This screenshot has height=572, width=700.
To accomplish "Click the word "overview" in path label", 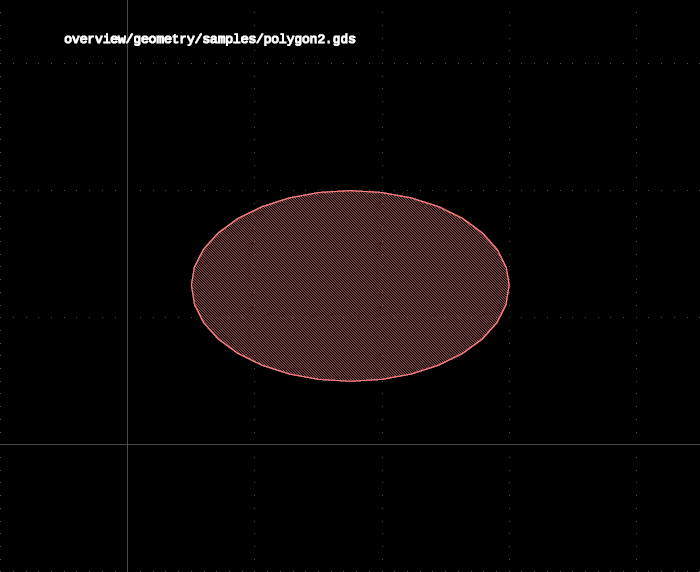I will tap(95, 39).
